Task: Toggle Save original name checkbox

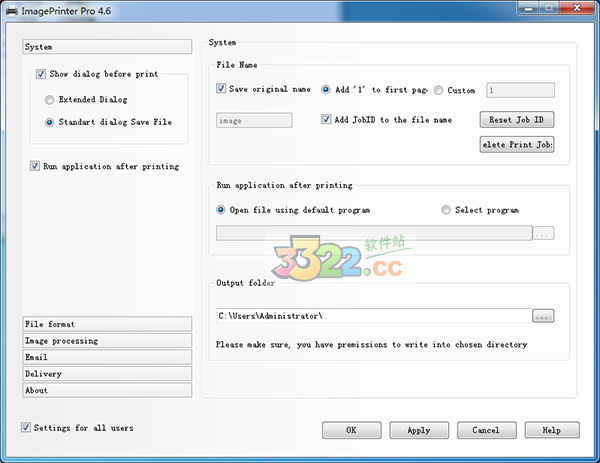Action: click(x=221, y=88)
